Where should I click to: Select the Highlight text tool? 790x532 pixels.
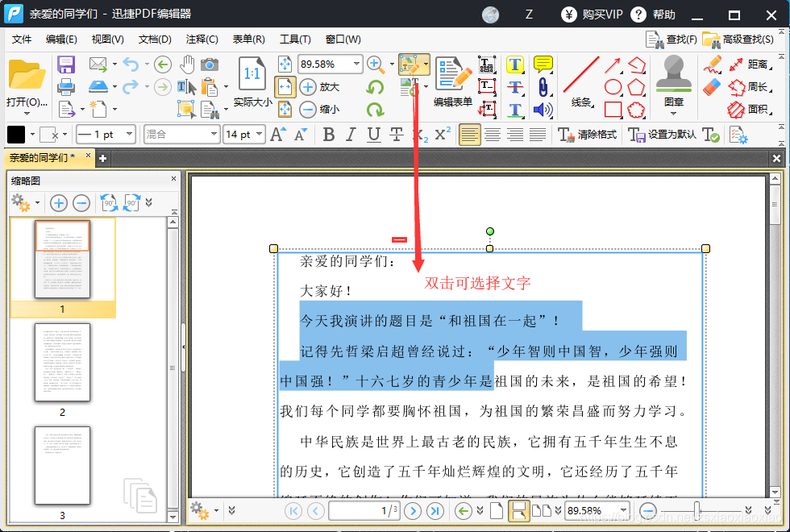click(514, 64)
